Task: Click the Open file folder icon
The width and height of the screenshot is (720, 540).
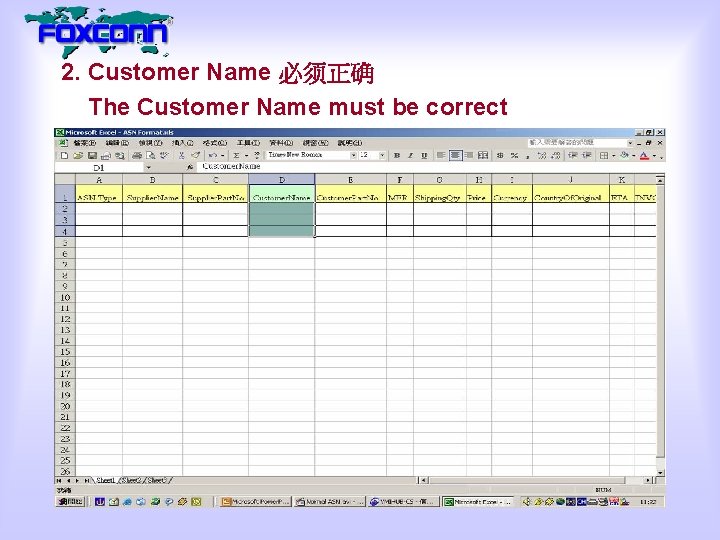Action: coord(78,156)
